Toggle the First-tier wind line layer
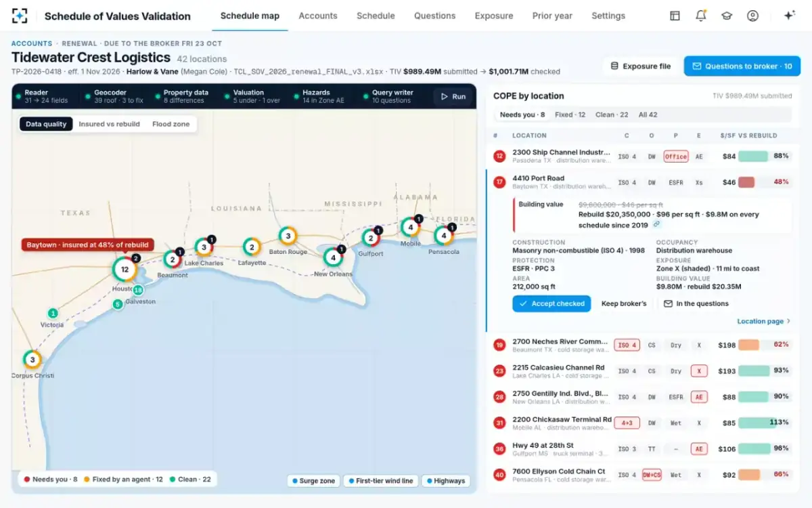This screenshot has width=812, height=508. 382,481
